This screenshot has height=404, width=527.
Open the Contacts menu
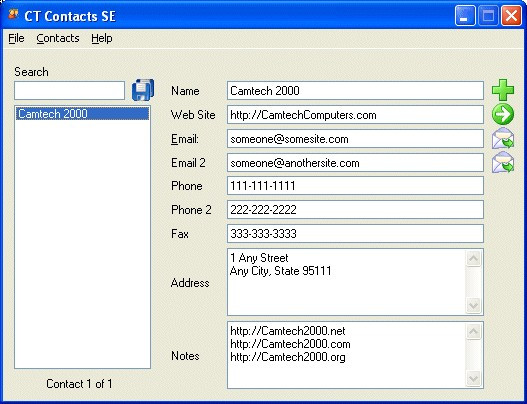(58, 38)
